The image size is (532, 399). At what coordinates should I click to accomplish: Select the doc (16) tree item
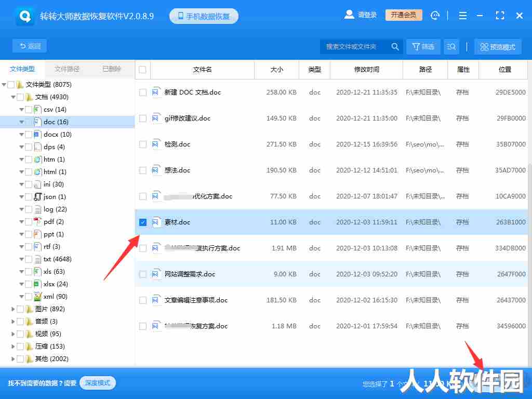67,122
